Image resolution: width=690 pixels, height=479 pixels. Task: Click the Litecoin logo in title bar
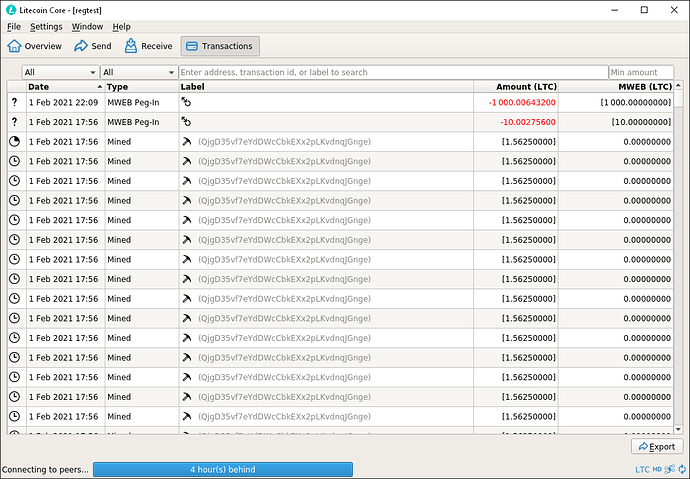tap(11, 10)
